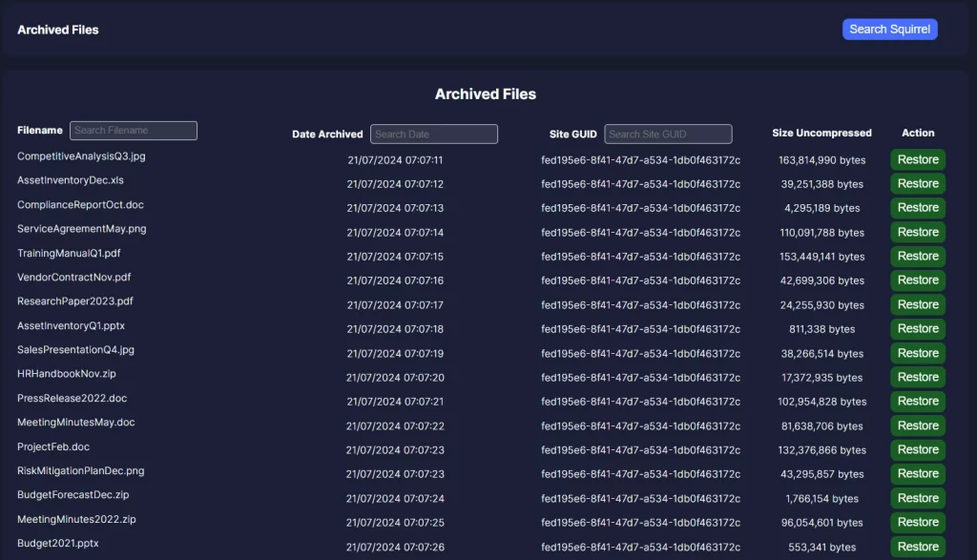Restore the SalesPresentationQ4.jpg row

918,353
